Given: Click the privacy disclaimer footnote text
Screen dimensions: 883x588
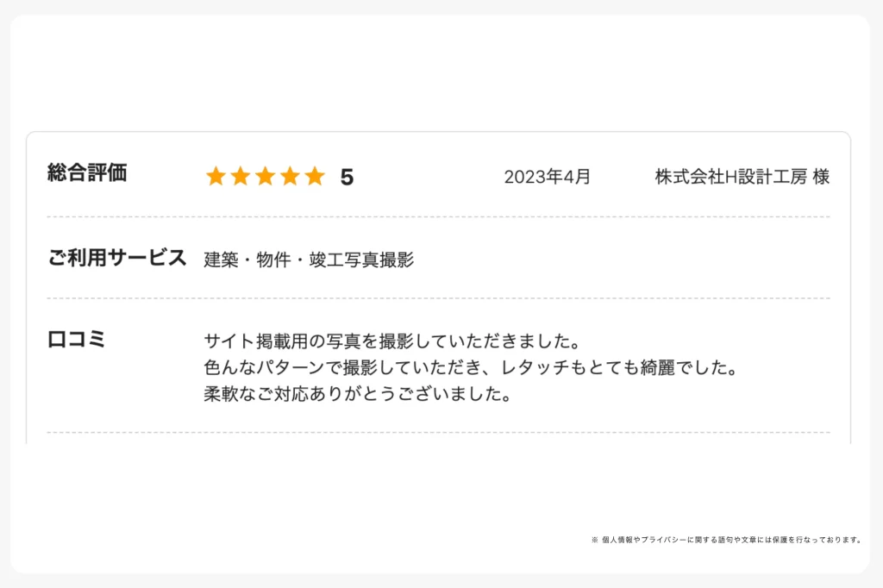Looking at the screenshot, I should tap(732, 540).
